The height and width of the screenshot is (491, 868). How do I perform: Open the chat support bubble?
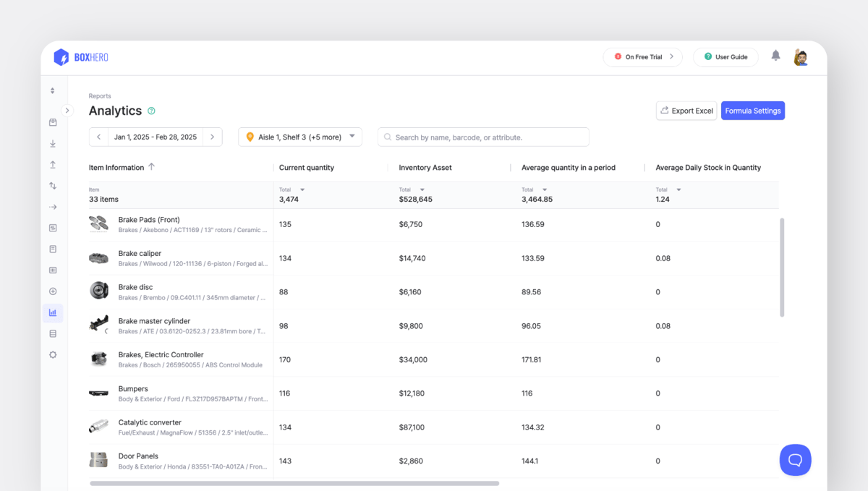[x=795, y=460]
